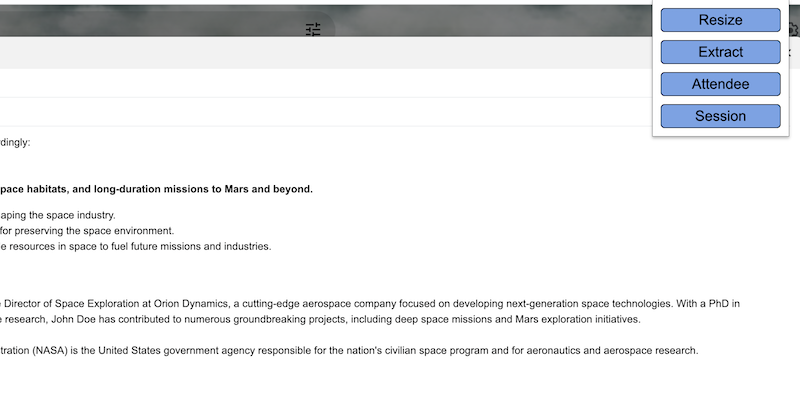The image size is (800, 414).
Task: Click the 'dingly:' text at the upper left
Action: coord(15,142)
